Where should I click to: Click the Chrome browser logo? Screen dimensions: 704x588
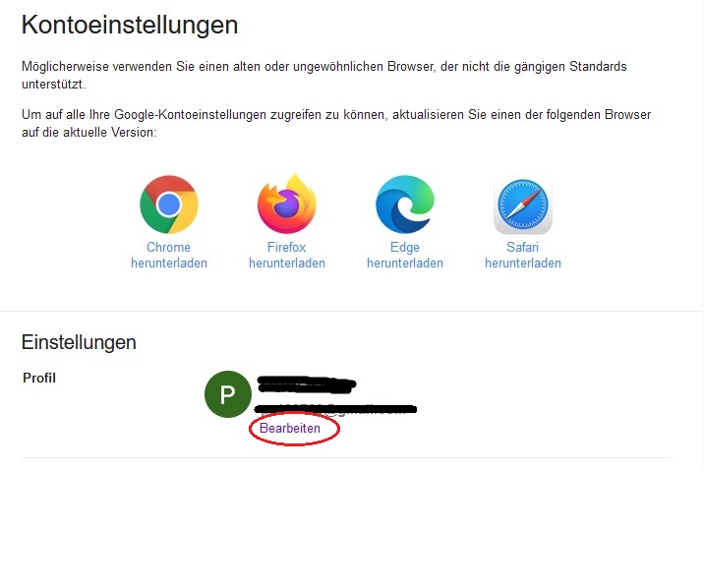pyautogui.click(x=169, y=205)
